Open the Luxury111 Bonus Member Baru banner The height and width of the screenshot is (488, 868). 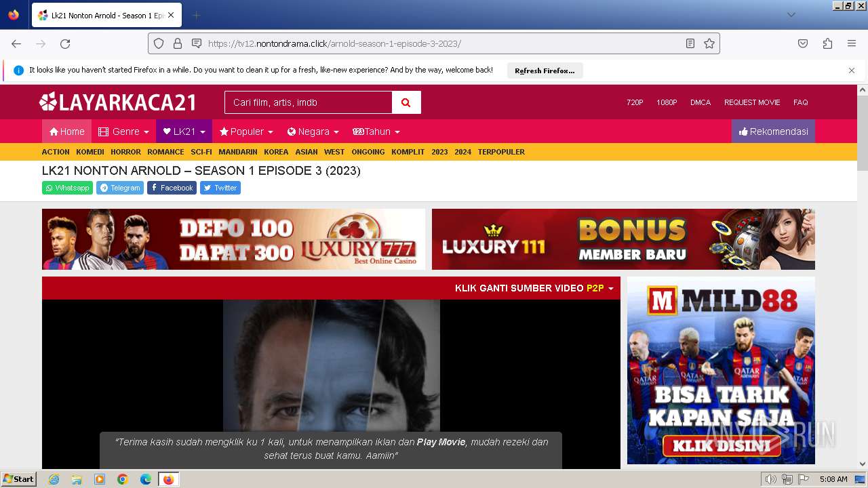[623, 239]
